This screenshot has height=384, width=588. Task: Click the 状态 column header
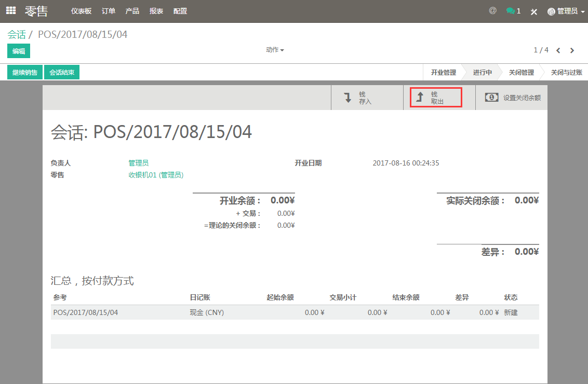click(x=511, y=297)
